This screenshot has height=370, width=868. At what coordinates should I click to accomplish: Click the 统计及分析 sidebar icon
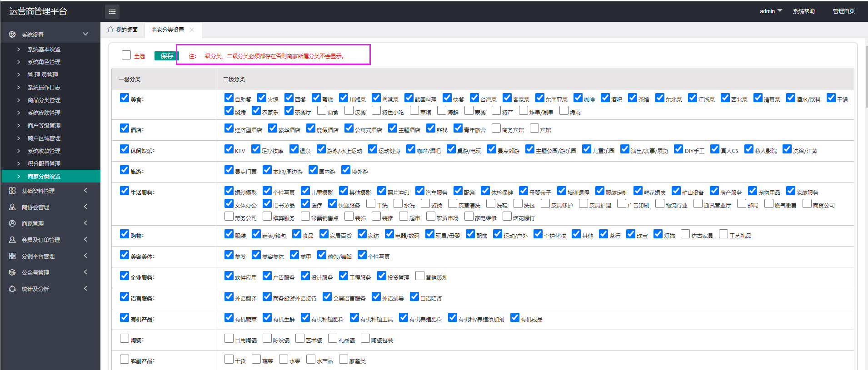click(x=12, y=289)
